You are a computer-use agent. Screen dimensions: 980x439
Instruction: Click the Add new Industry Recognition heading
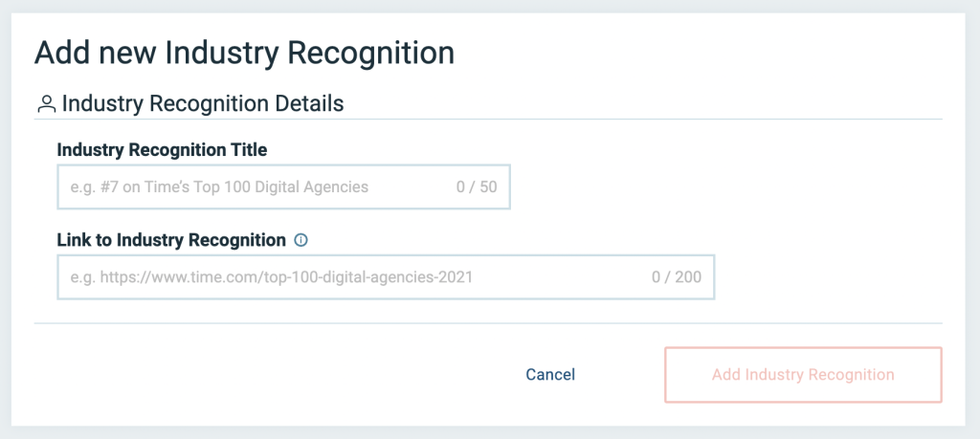pyautogui.click(x=244, y=53)
